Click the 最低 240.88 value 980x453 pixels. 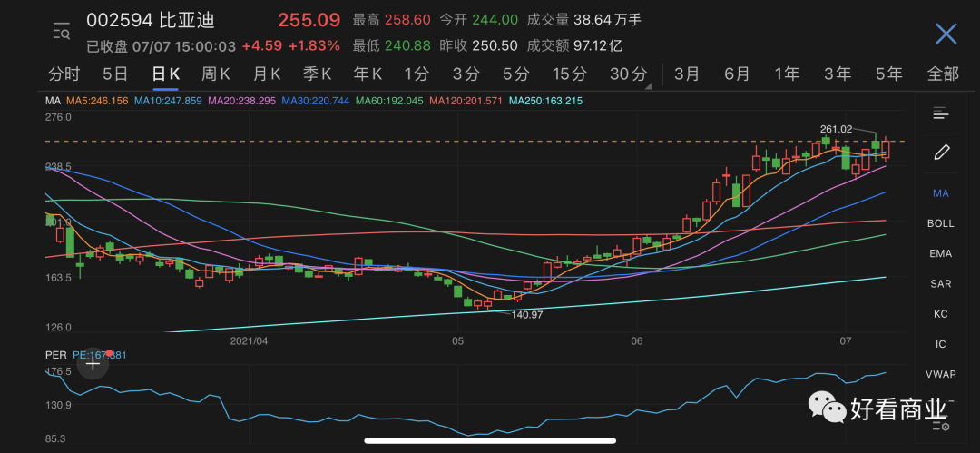click(391, 45)
